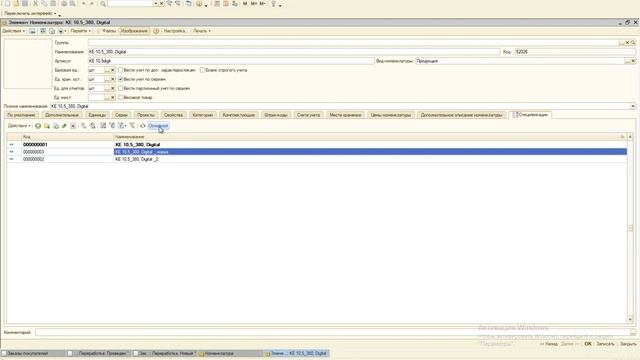
Task: Click the Cut scissors icon in main toolbar
Action: pos(35,3)
